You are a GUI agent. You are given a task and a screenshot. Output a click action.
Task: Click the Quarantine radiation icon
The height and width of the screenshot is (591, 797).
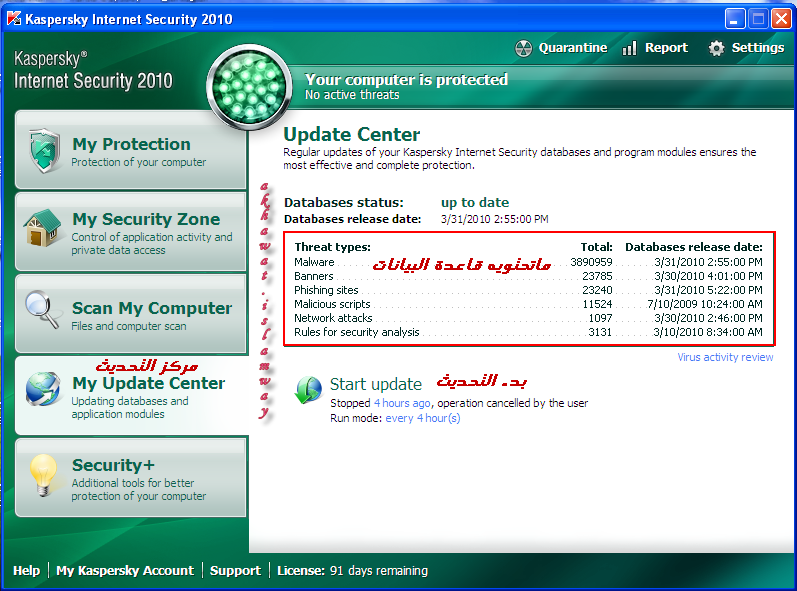point(523,48)
